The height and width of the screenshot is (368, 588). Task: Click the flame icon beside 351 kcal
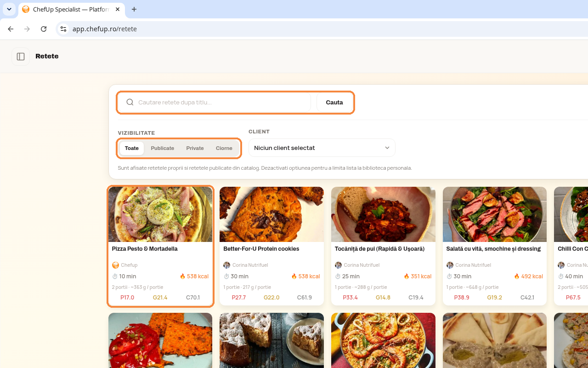(406, 276)
